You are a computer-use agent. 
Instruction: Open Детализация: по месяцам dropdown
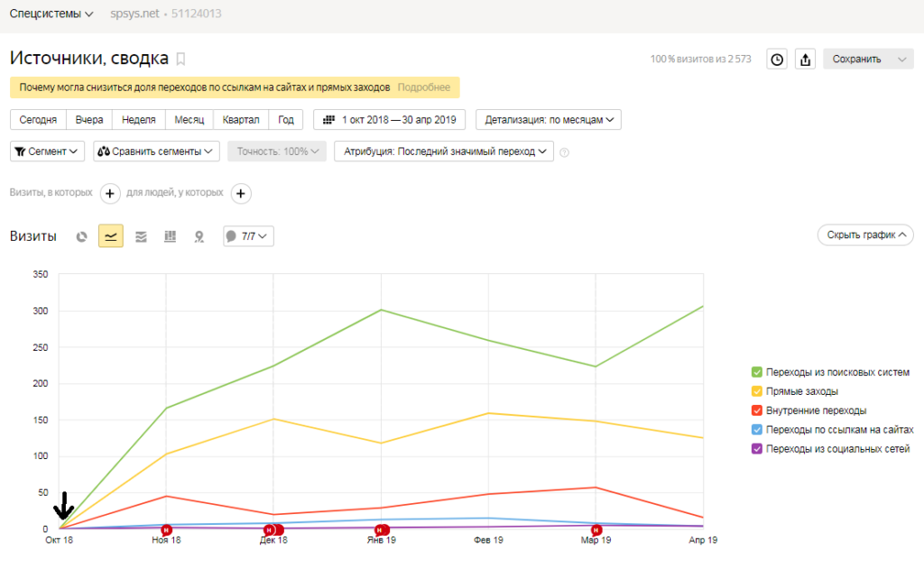point(549,120)
